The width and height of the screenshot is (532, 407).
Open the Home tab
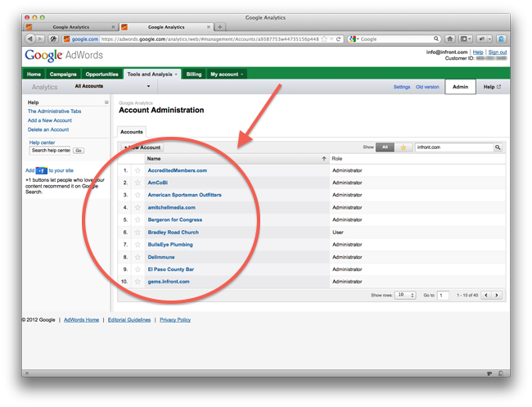tap(34, 74)
